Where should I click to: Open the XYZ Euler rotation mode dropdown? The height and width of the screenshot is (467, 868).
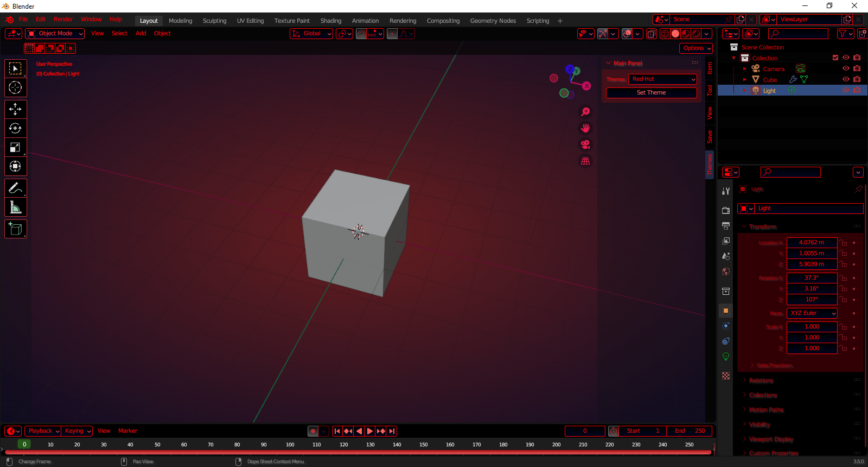(x=812, y=313)
